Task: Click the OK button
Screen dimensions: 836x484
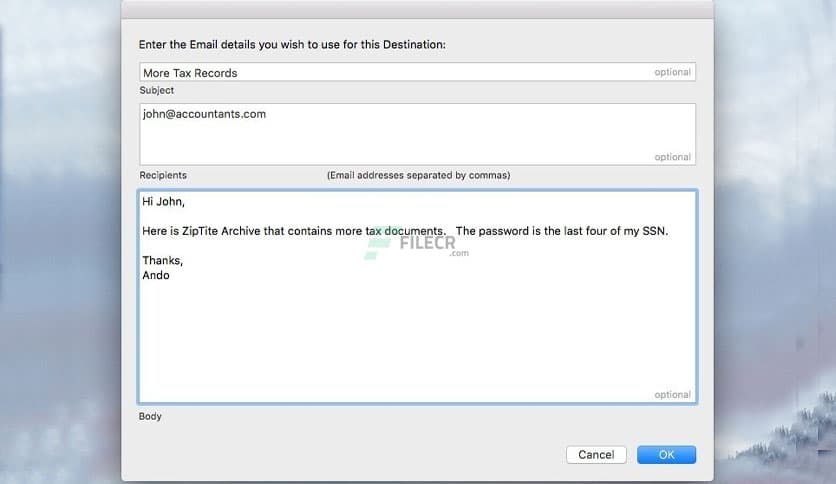Action: tap(666, 455)
